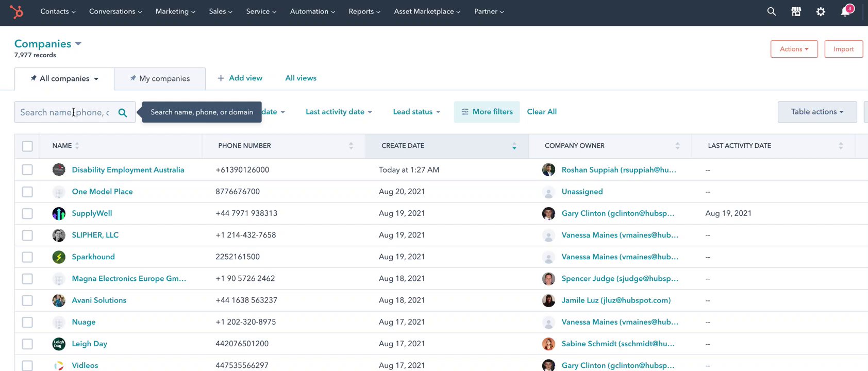
Task: Click the Leigh Day company logo
Action: click(x=59, y=344)
